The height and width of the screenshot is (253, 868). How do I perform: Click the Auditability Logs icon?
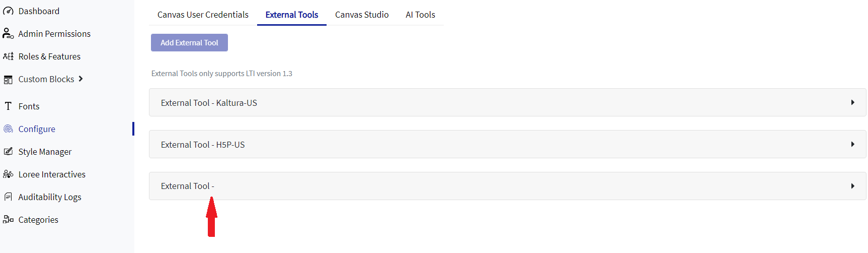click(8, 197)
